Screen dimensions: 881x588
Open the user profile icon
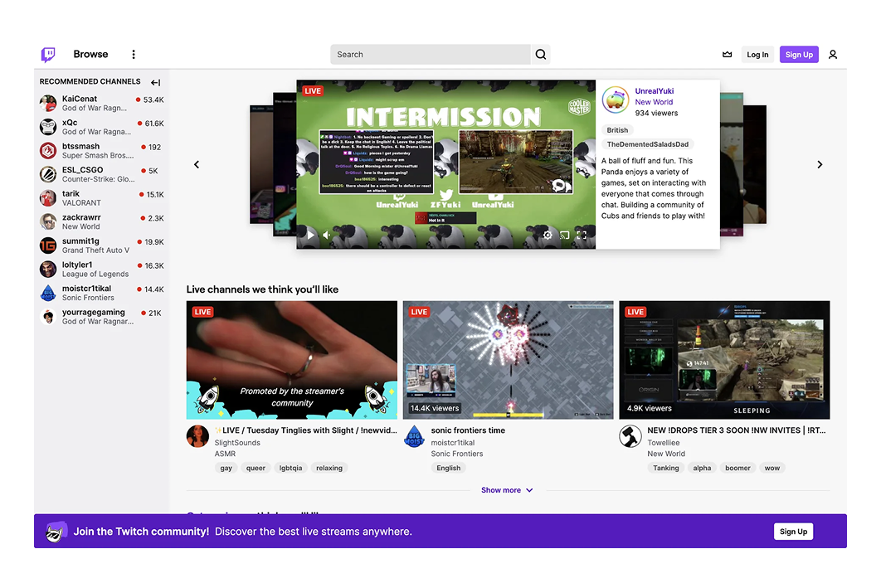tap(833, 55)
